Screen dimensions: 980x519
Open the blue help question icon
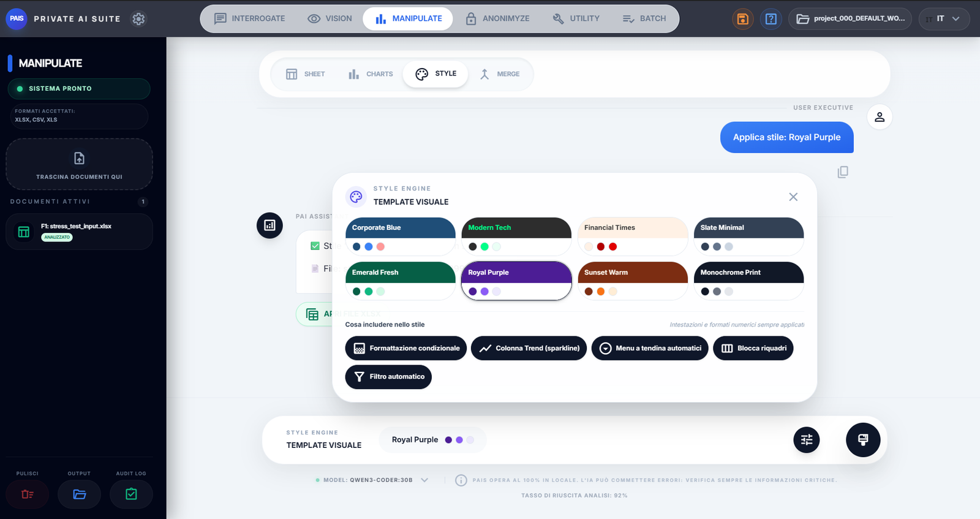tap(771, 19)
